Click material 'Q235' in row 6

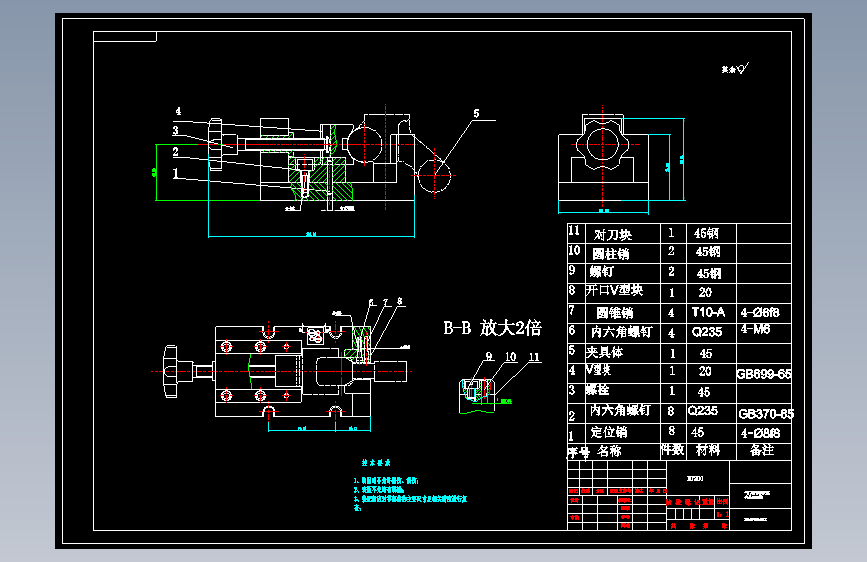(x=707, y=332)
